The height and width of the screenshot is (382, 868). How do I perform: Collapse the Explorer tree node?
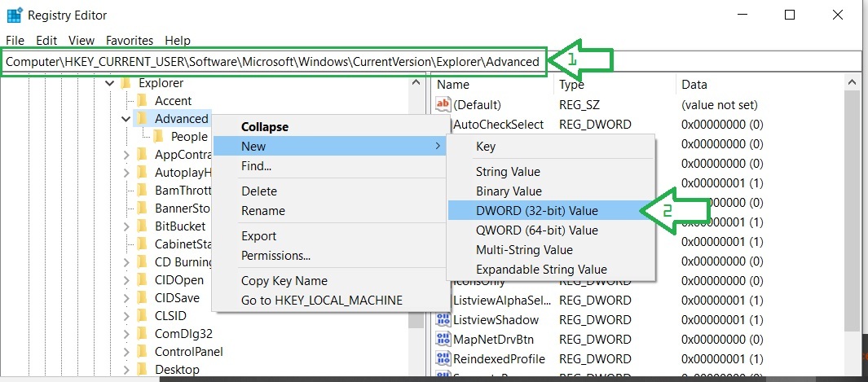tap(109, 83)
